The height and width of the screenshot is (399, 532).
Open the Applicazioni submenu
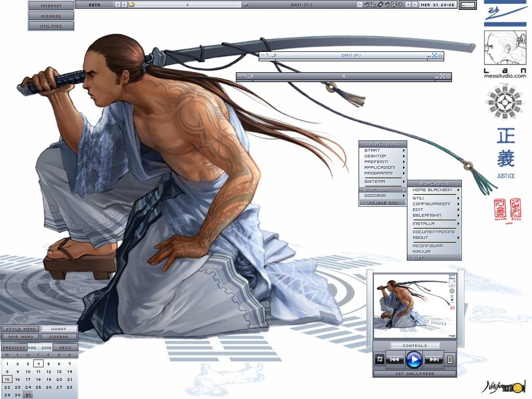click(x=383, y=167)
